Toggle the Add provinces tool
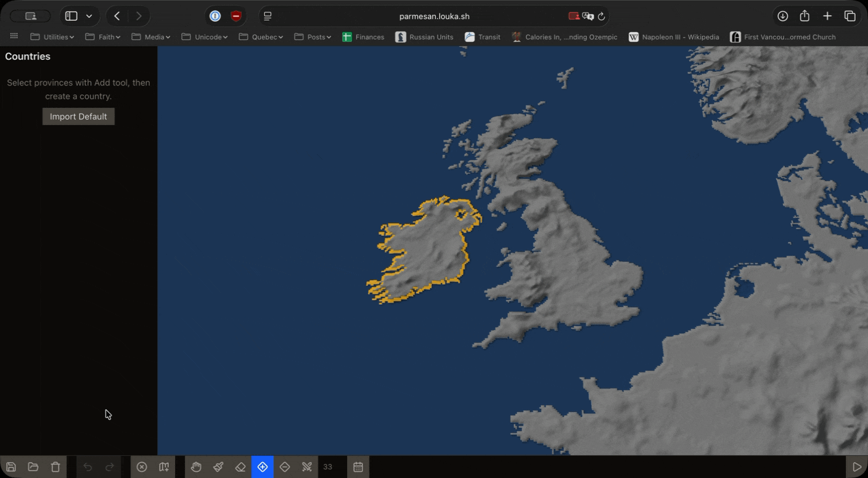The image size is (868, 478). pos(263,467)
